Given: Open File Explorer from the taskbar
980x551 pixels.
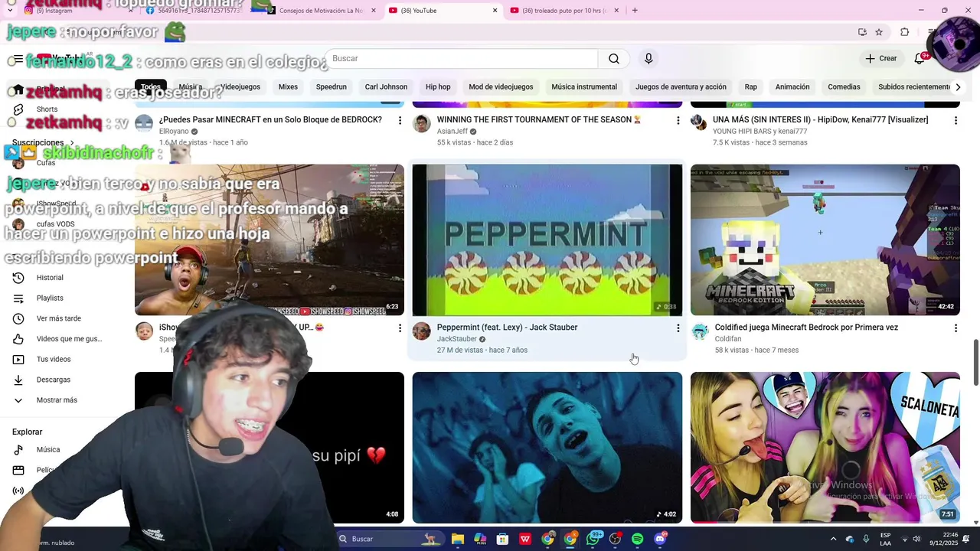Looking at the screenshot, I should click(458, 539).
